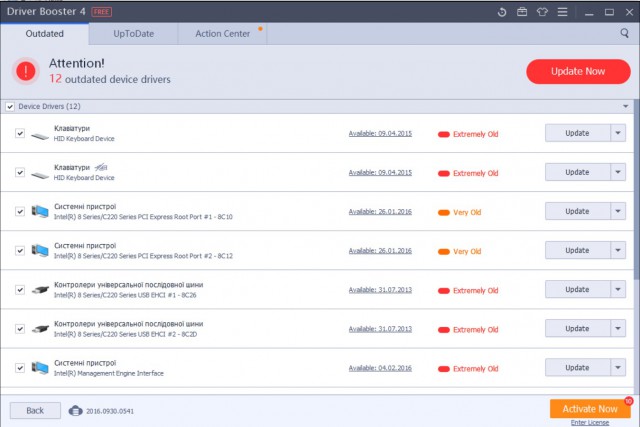Open Update dropdown arrow for Management Engine Interface

(618, 368)
